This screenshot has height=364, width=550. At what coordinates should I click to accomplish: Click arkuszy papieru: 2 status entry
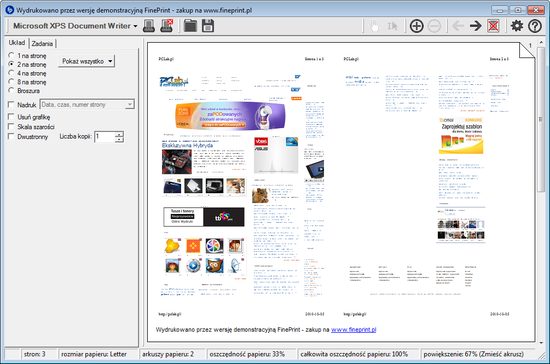click(172, 354)
